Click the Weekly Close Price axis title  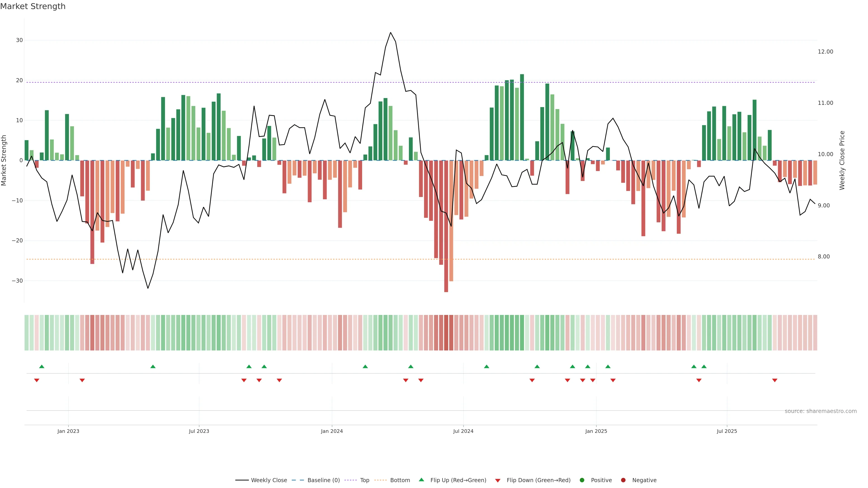pyautogui.click(x=842, y=160)
